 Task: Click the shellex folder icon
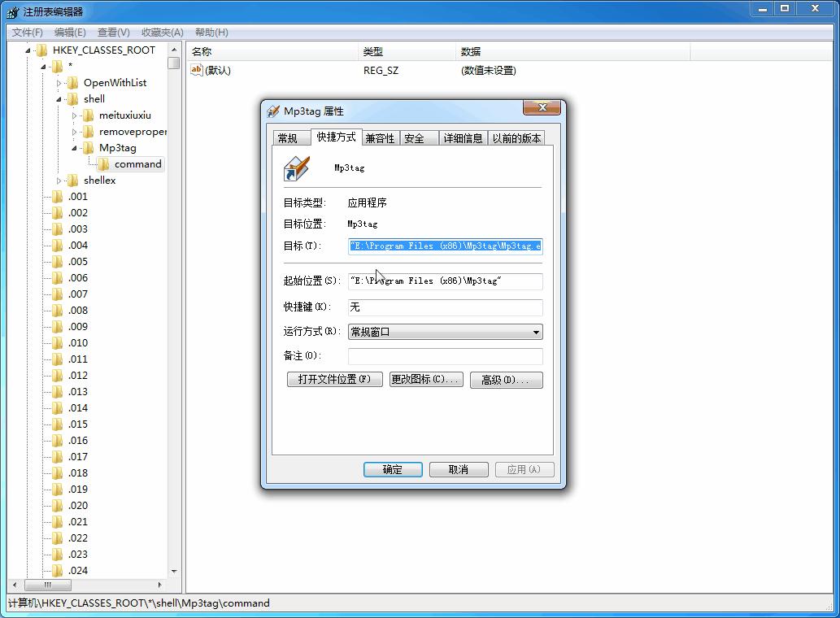tap(73, 181)
